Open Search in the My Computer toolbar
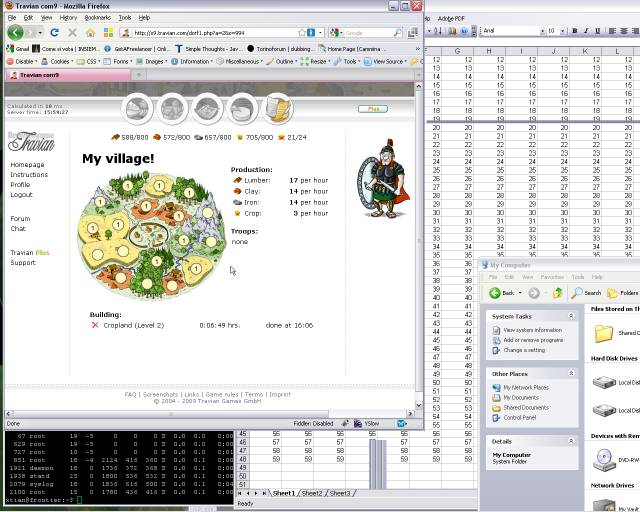Image resolution: width=640 pixels, height=512 pixels. 587,293
